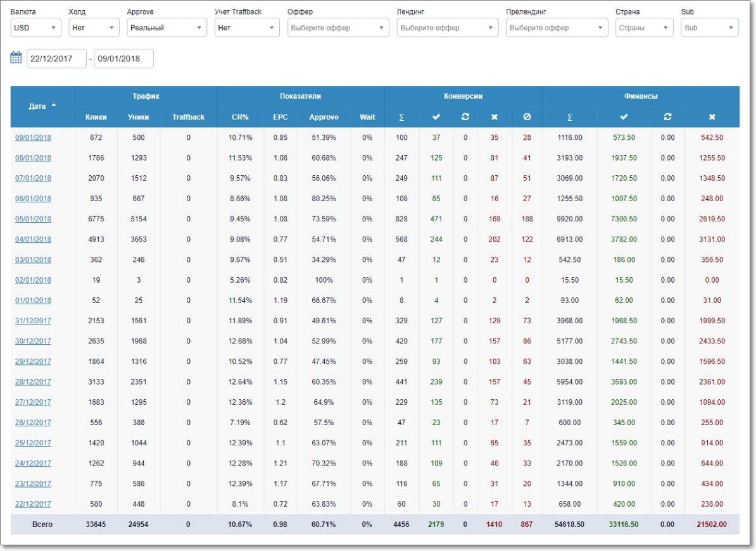Open the 04/01/2018 date link
Image resolution: width=756 pixels, height=551 pixels.
pyautogui.click(x=34, y=239)
